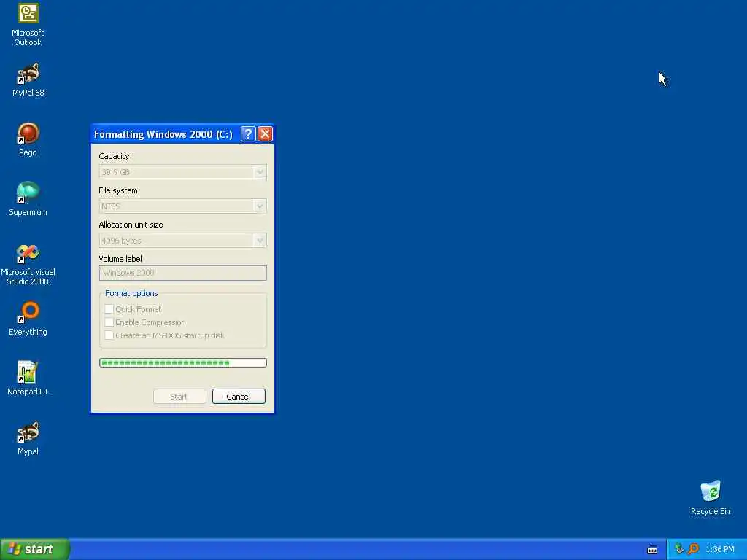Click the Volume label input field

pyautogui.click(x=183, y=273)
